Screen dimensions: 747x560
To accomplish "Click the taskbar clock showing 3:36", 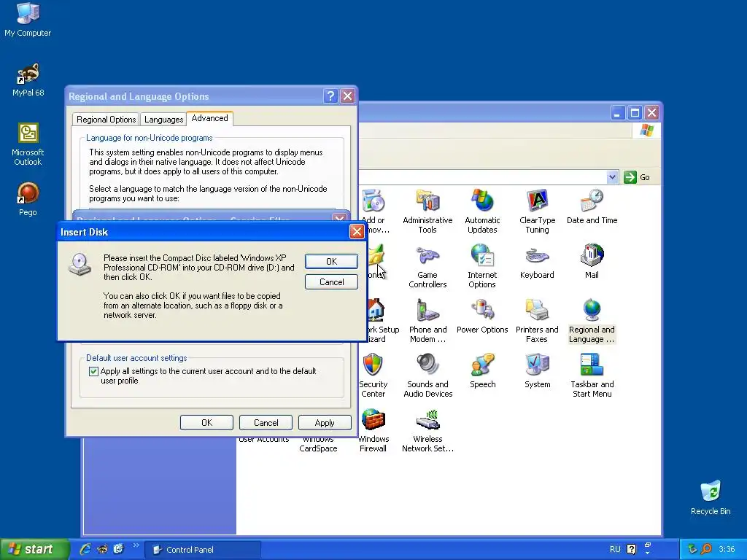I will (727, 549).
